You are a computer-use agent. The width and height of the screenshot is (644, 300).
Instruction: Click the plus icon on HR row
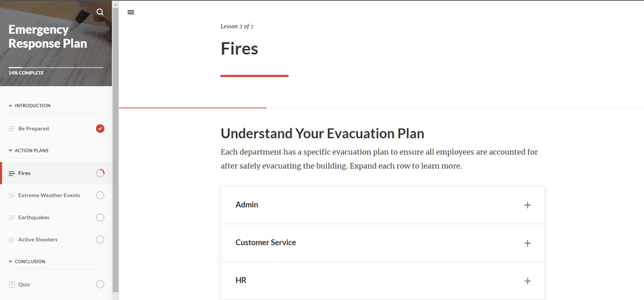(527, 281)
